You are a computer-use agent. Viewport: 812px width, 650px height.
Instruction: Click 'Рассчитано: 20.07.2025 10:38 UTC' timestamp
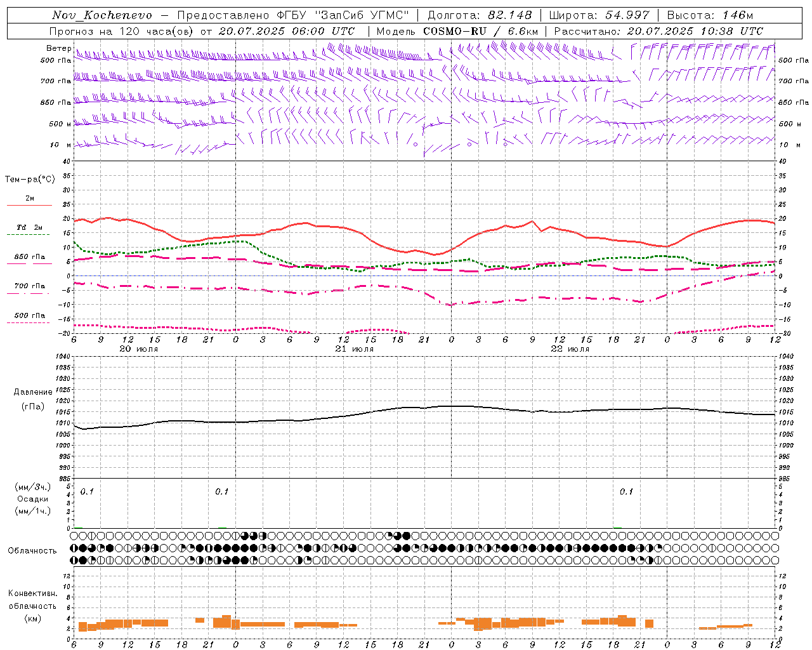tap(658, 31)
